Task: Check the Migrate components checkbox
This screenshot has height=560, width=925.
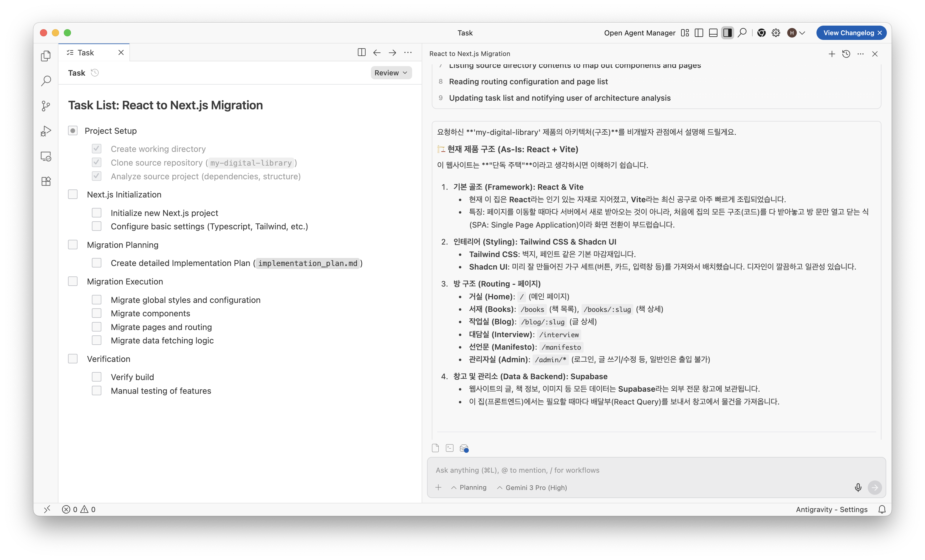Action: tap(97, 313)
